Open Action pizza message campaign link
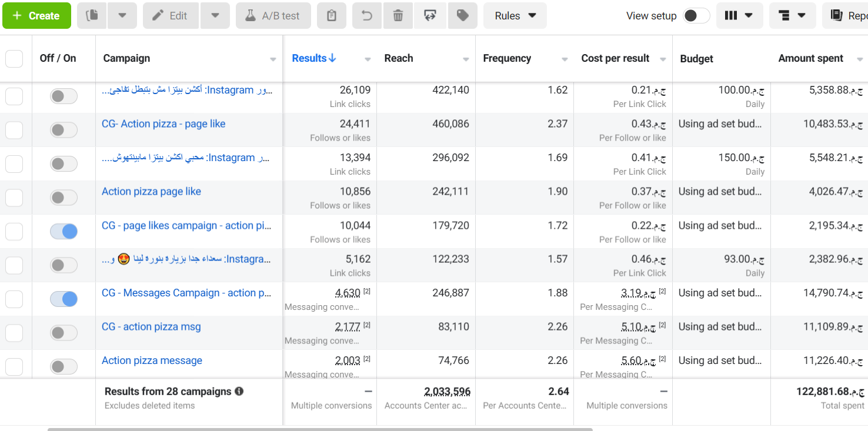Viewport: 868px width, 431px height. tap(152, 361)
